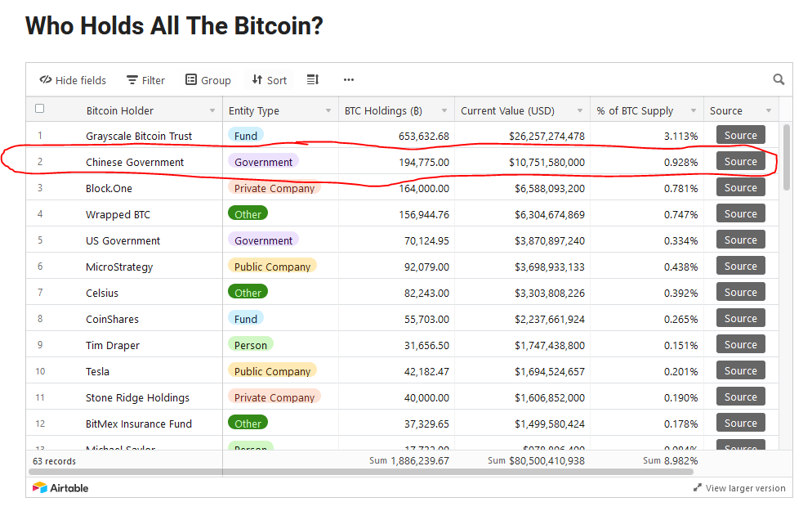
Task: Open Source button for Chinese Government
Action: point(741,161)
